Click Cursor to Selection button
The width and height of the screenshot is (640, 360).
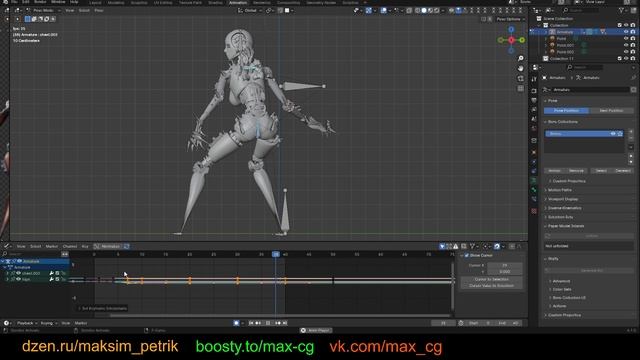(x=492, y=279)
